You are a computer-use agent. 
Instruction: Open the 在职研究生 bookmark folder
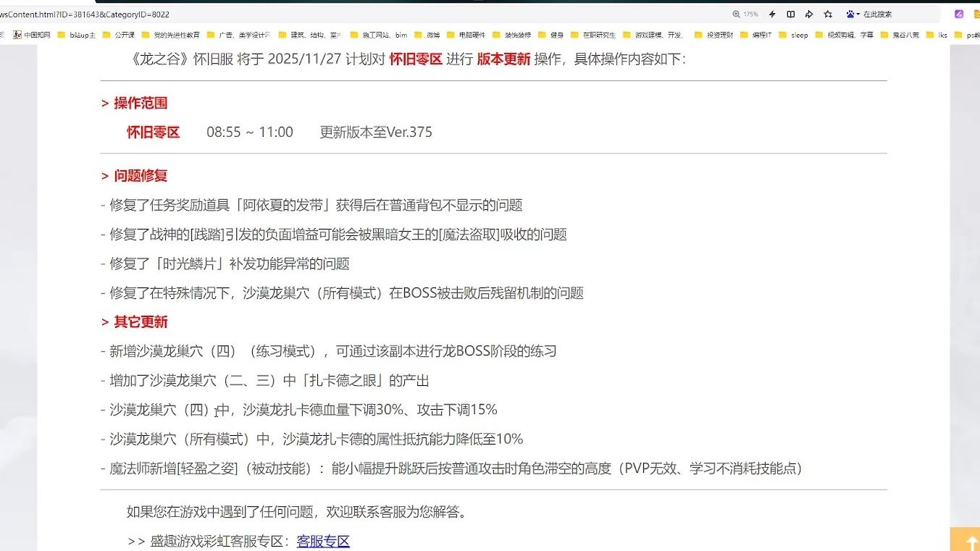point(593,34)
